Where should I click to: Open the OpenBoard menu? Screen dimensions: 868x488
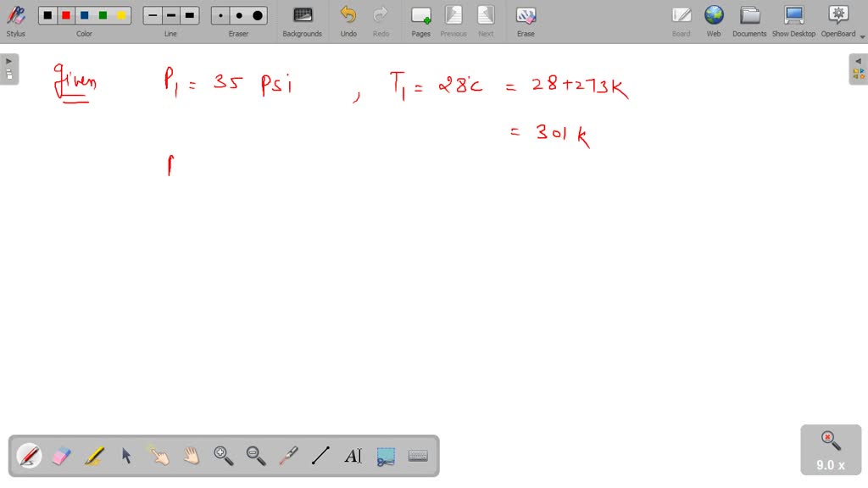(x=838, y=21)
